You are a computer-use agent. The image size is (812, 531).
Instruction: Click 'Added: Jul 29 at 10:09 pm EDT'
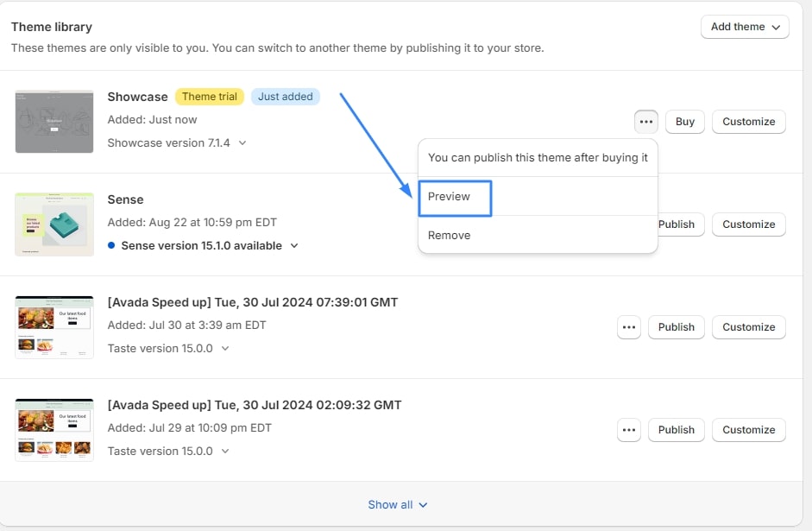coord(190,428)
